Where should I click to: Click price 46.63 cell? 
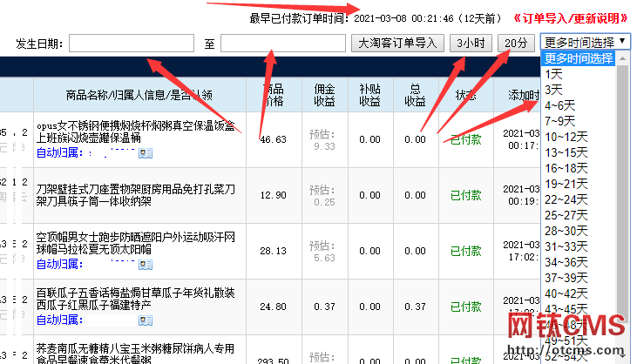point(273,139)
